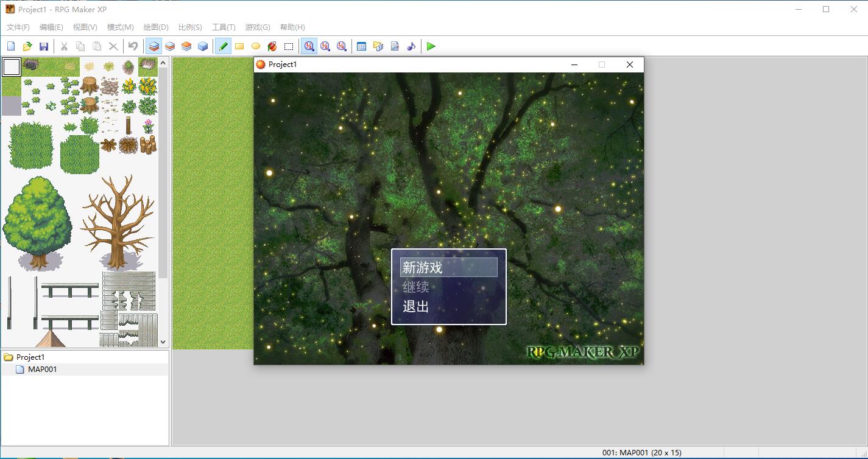Select the dashed Selection tool
Viewport: 868px width, 459px height.
[289, 46]
